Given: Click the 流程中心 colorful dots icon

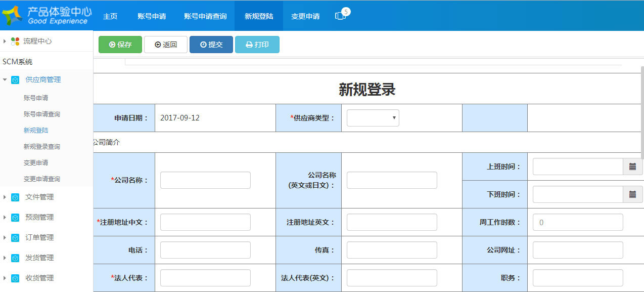Looking at the screenshot, I should coord(15,41).
